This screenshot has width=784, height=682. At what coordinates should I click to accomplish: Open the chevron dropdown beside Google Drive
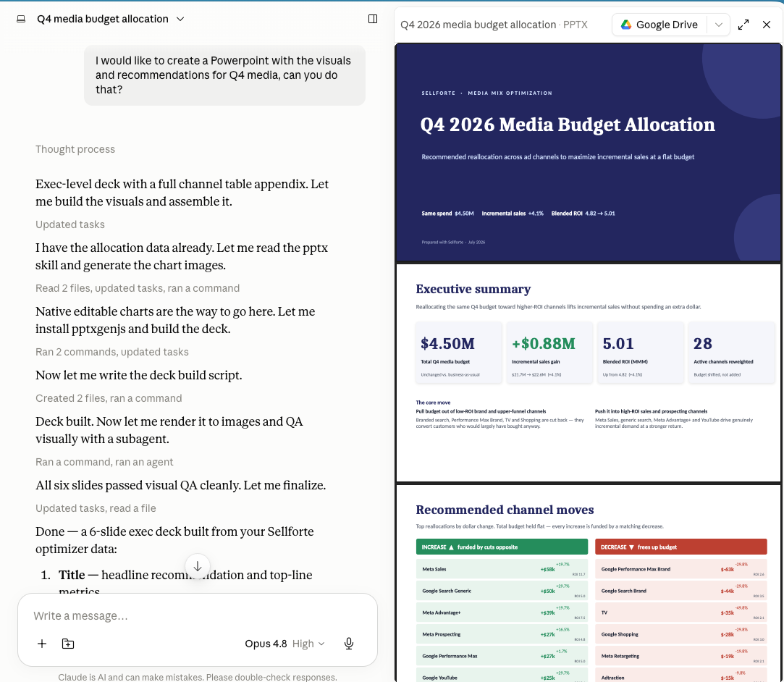[x=719, y=25]
